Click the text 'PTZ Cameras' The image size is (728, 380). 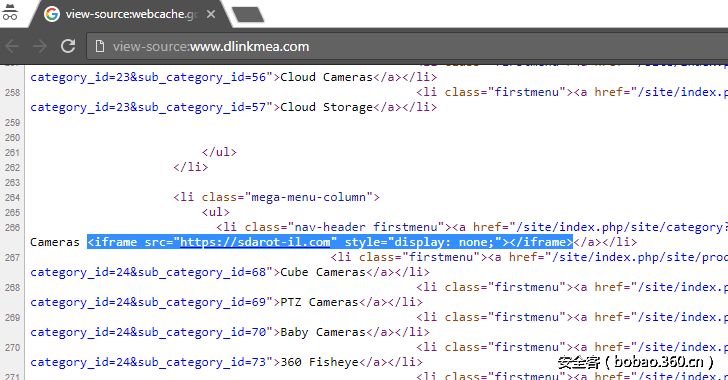(x=319, y=302)
